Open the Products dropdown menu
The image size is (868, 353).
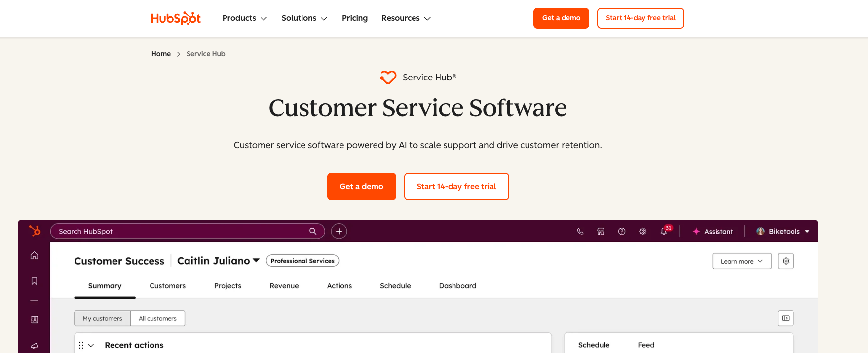click(245, 18)
